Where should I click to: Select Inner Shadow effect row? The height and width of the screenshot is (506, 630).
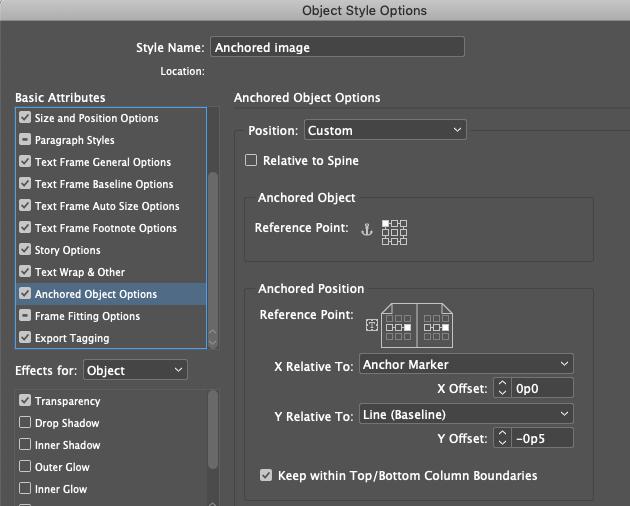click(x=111, y=445)
